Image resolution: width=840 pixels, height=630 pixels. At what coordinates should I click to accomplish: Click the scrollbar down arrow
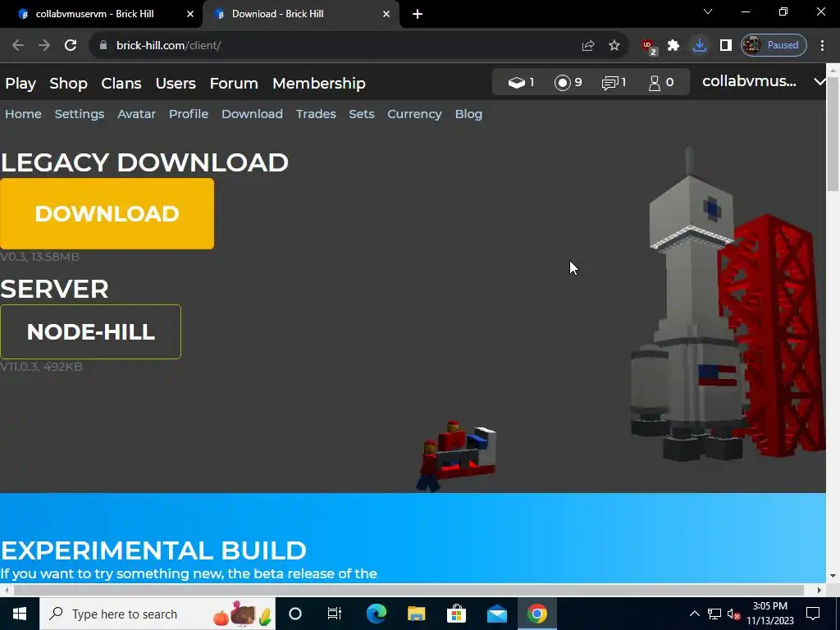tap(833, 577)
